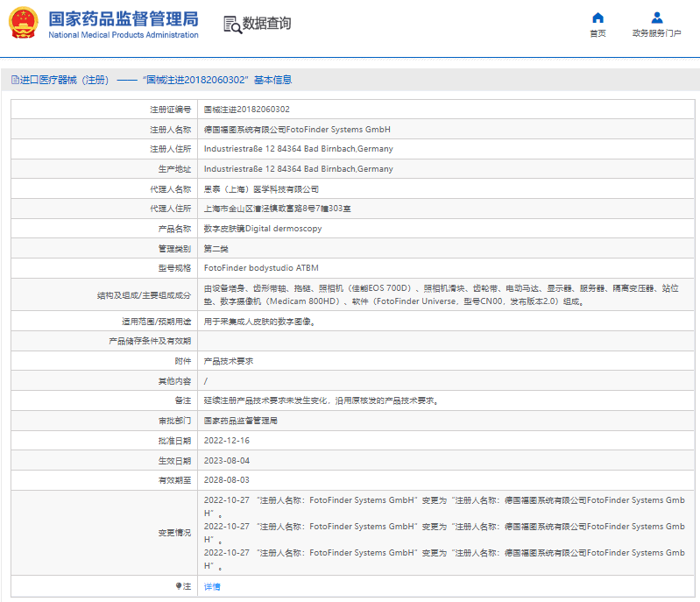Click the 首页 home icon
This screenshot has width=700, height=602.
597,18
